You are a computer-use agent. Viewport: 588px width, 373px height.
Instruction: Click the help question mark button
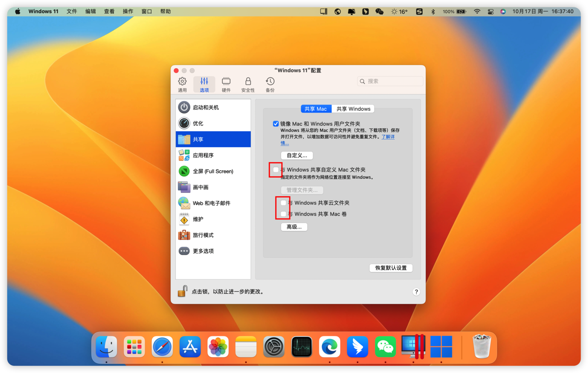(x=416, y=292)
